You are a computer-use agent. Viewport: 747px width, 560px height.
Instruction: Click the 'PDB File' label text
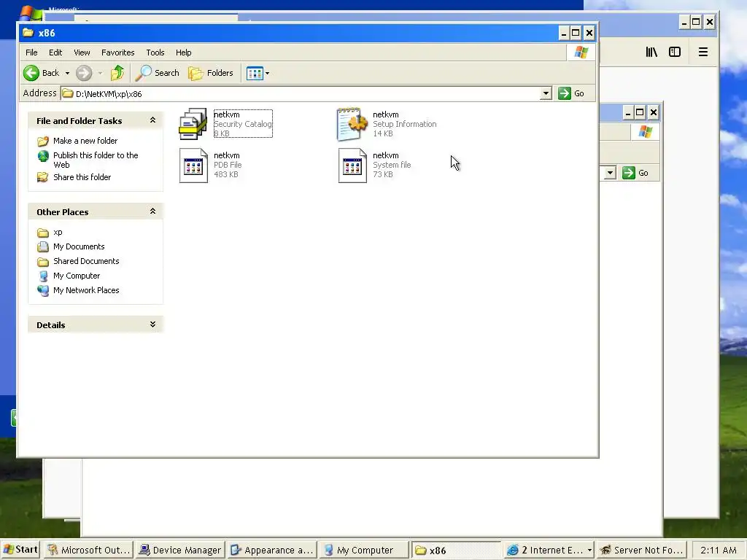[228, 165]
